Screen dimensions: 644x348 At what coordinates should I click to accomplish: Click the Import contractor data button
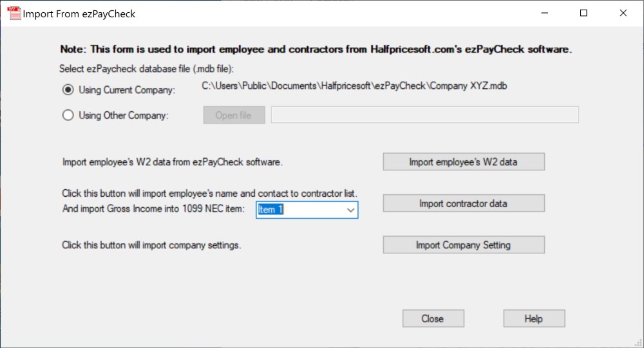(464, 203)
